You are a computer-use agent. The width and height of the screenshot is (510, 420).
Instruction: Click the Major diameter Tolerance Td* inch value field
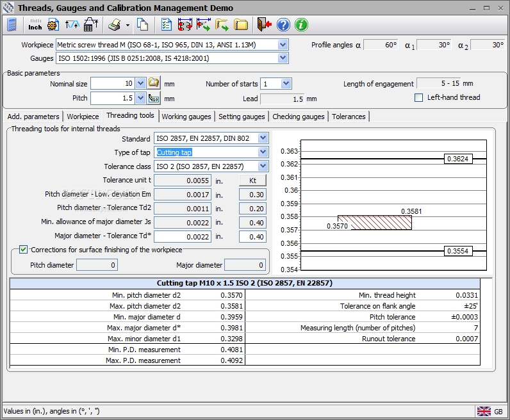[183, 237]
